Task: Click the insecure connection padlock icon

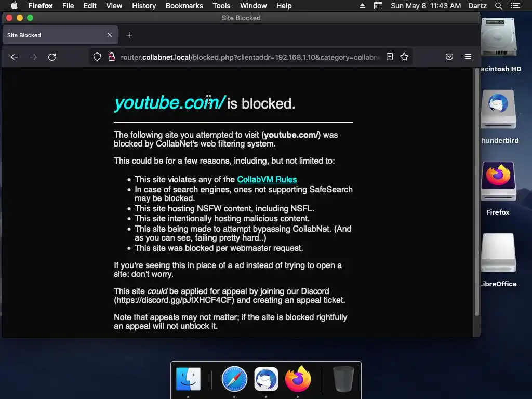Action: tap(111, 57)
